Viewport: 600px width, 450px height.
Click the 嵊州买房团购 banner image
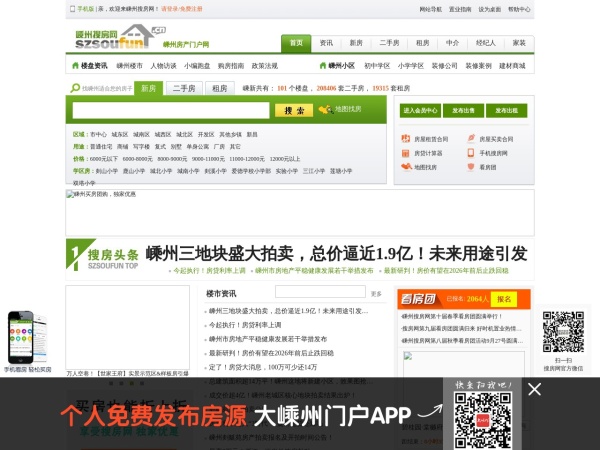[x=300, y=212]
